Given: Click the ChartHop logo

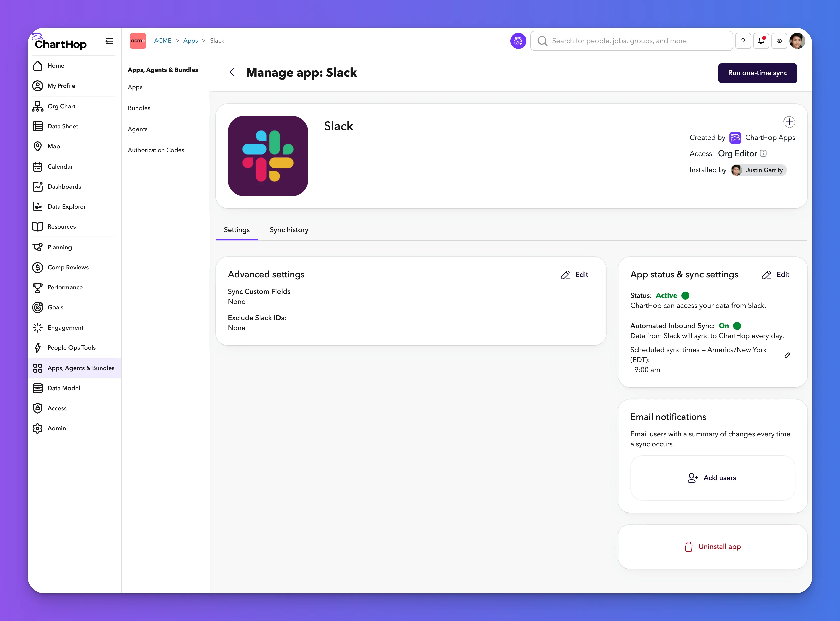Looking at the screenshot, I should (59, 42).
